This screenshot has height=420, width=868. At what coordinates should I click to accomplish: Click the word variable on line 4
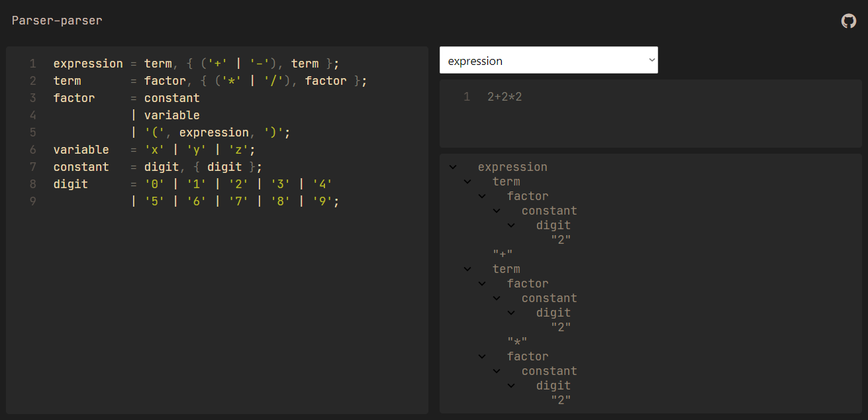171,115
